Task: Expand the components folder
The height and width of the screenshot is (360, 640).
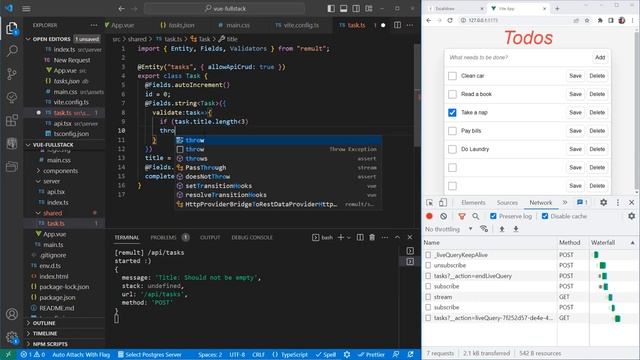Action: click(60, 171)
